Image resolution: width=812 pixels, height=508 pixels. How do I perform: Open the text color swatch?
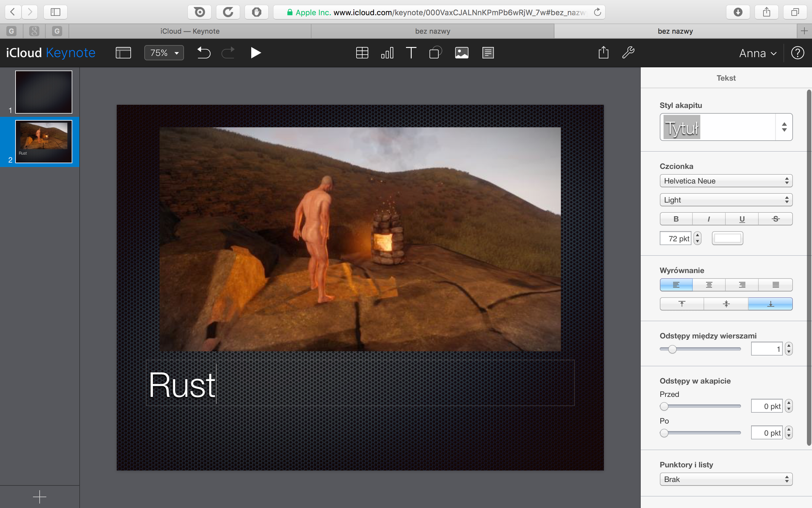727,238
